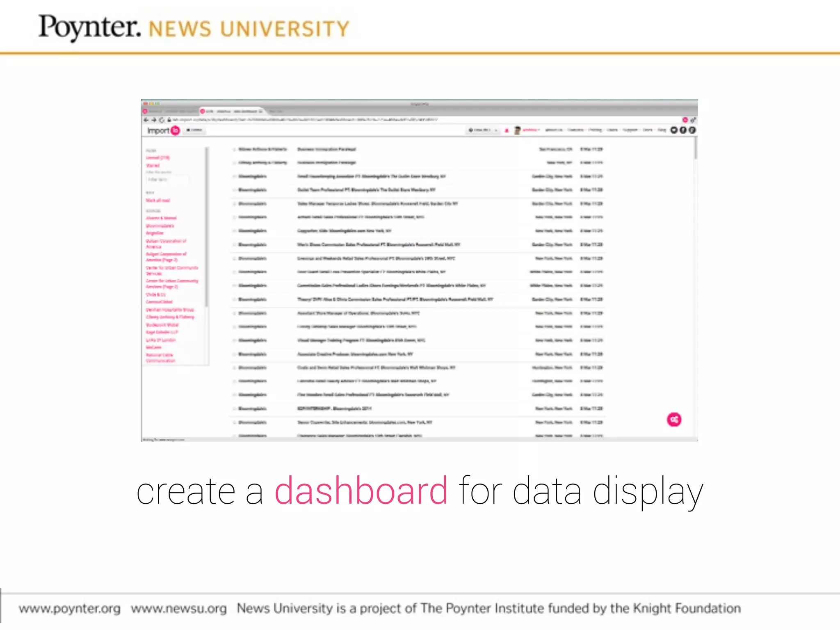Image resolution: width=840 pixels, height=630 pixels.
Task: Tick the Assistant Store Manager of Operations checkbox
Action: tap(234, 313)
